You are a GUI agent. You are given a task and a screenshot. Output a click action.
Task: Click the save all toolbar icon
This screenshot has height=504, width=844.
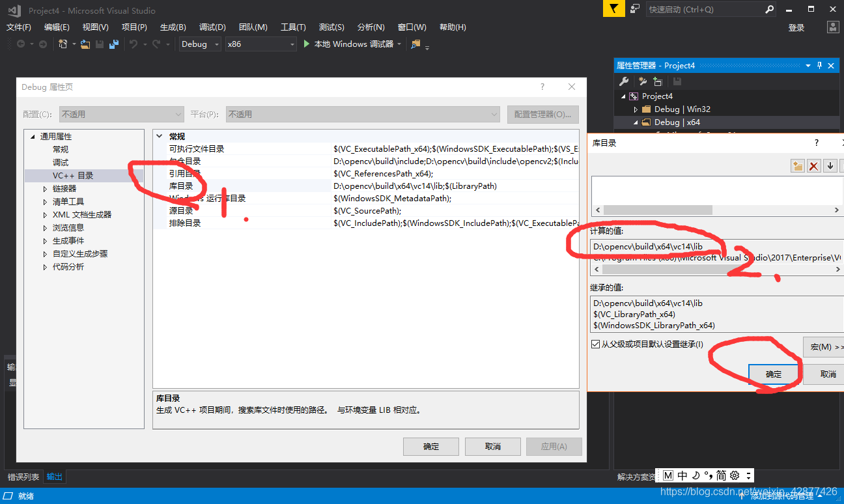(114, 44)
